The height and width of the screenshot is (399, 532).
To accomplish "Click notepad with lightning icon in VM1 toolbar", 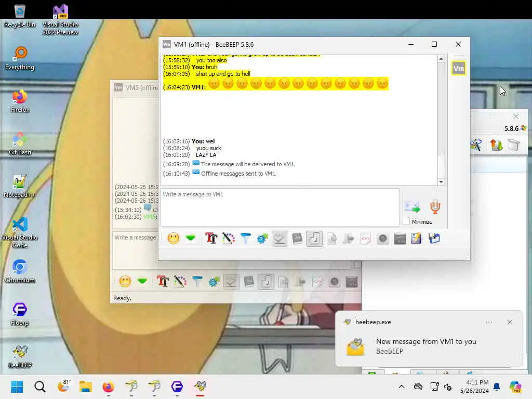I will point(416,238).
